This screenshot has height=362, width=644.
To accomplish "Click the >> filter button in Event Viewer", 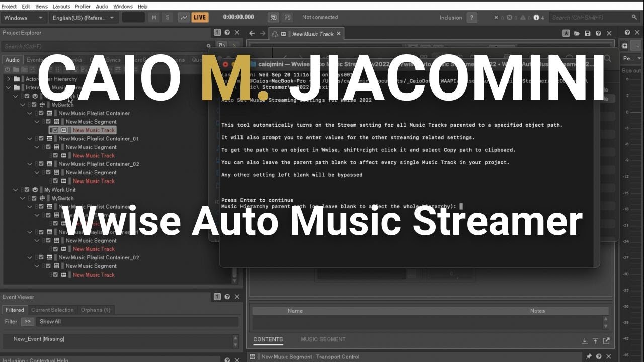I will click(x=28, y=322).
